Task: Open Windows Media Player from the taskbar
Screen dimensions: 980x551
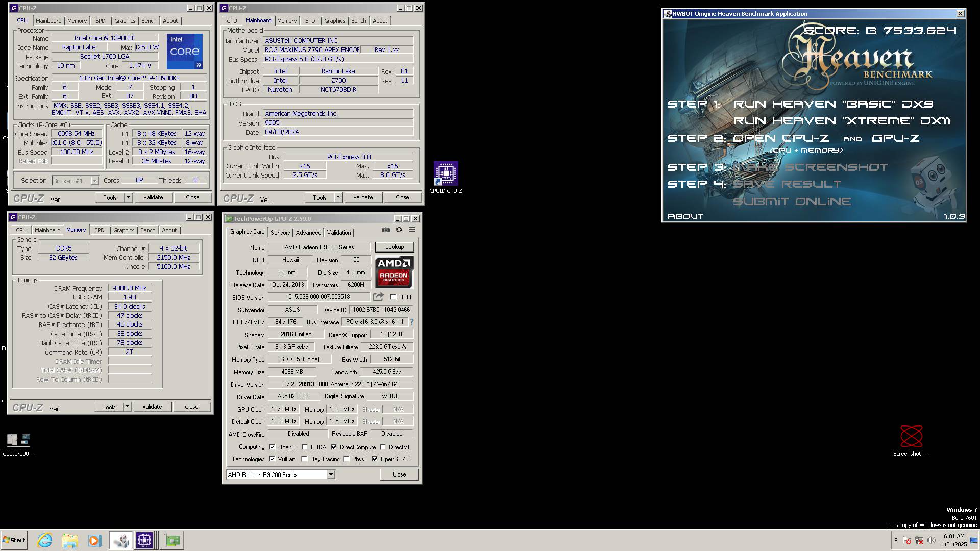Action: point(94,540)
